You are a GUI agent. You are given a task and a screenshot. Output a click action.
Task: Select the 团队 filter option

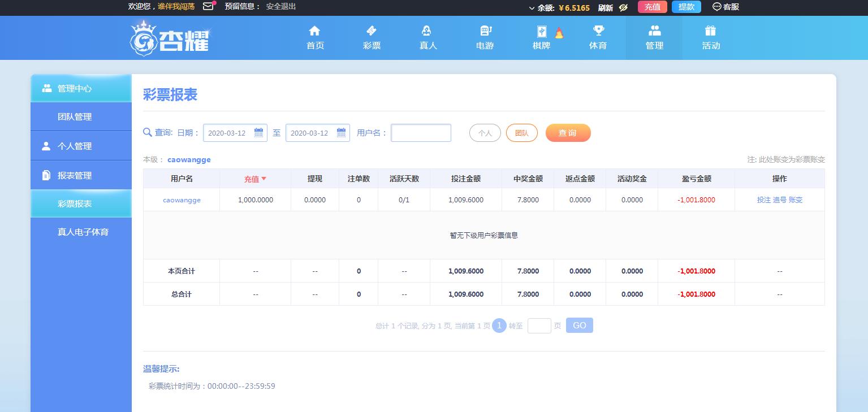coord(521,133)
